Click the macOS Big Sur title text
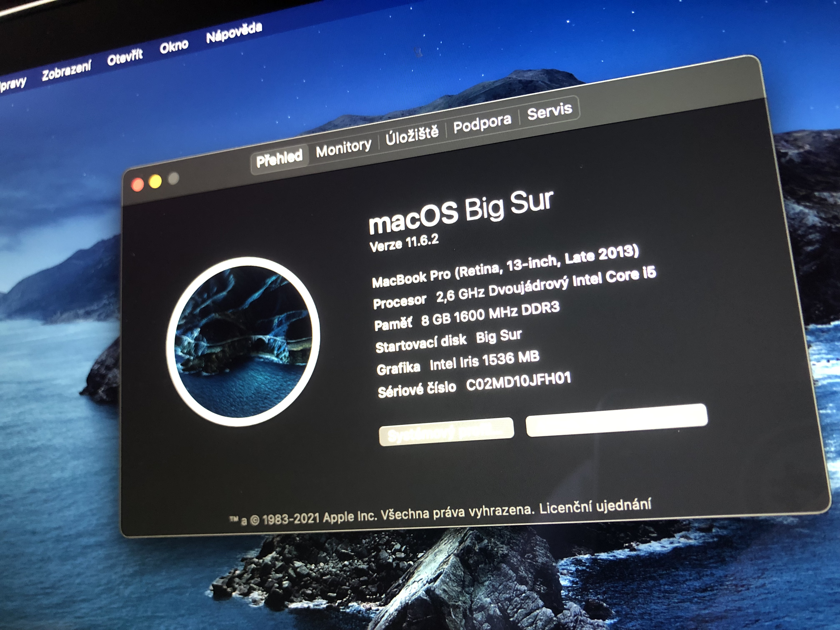Screen dimensions: 840x630 coord(461,213)
